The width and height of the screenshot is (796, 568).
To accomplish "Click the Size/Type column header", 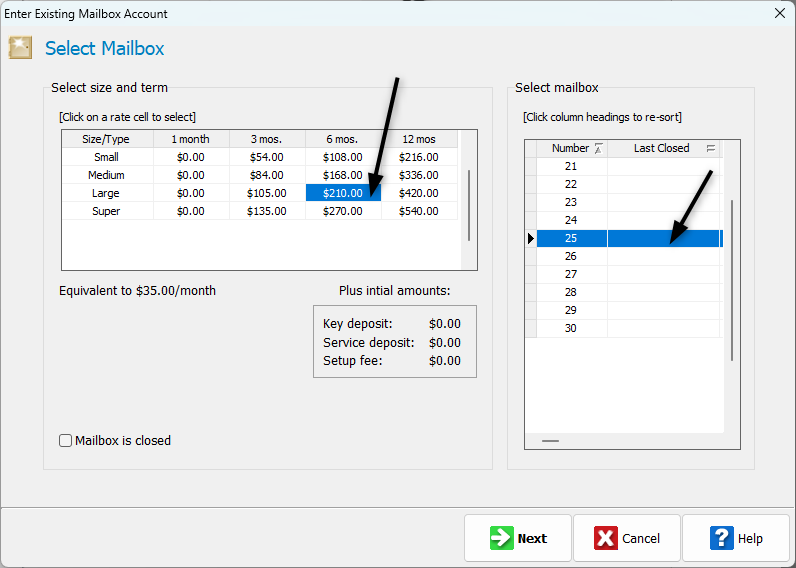I will point(107,139).
